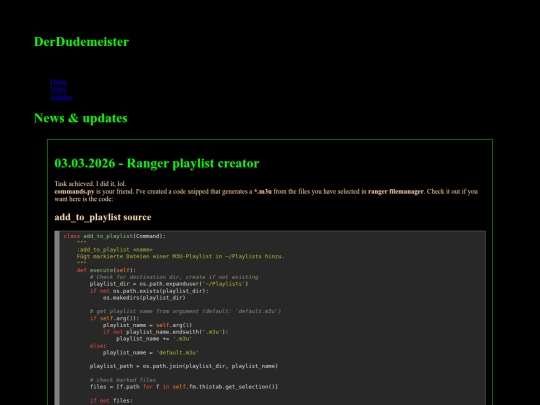Click the bold "*.m3u" text
Image resolution: width=540 pixels, height=405 pixels.
point(263,191)
